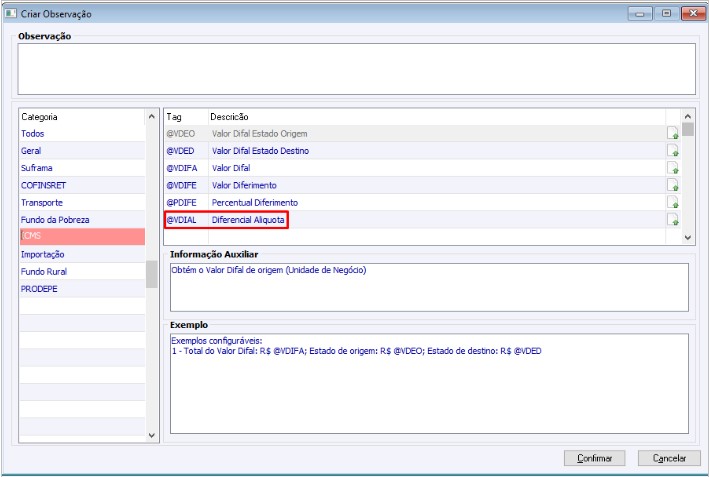Click the tag list scrollbar thumb

pyautogui.click(x=688, y=129)
